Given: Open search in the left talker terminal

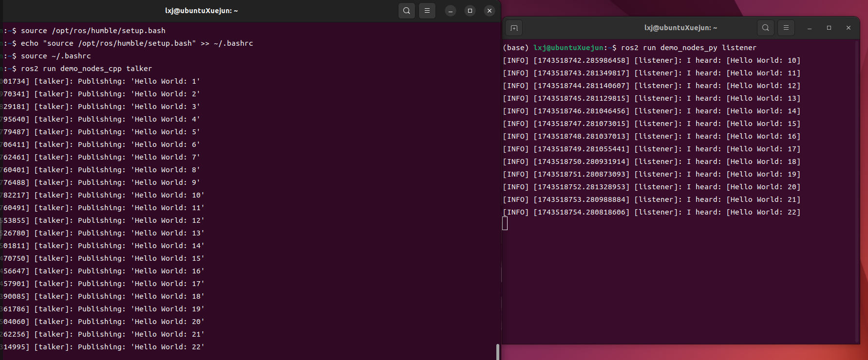Looking at the screenshot, I should tap(407, 11).
